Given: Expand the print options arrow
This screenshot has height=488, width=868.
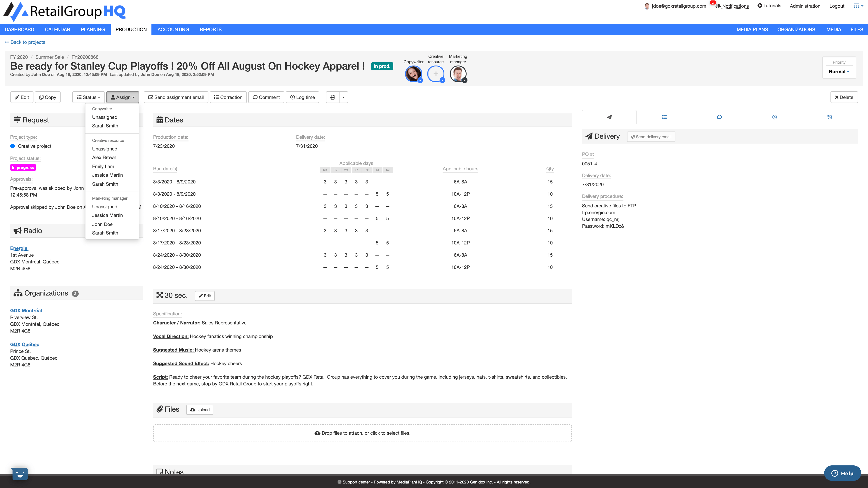Looking at the screenshot, I should pyautogui.click(x=343, y=97).
